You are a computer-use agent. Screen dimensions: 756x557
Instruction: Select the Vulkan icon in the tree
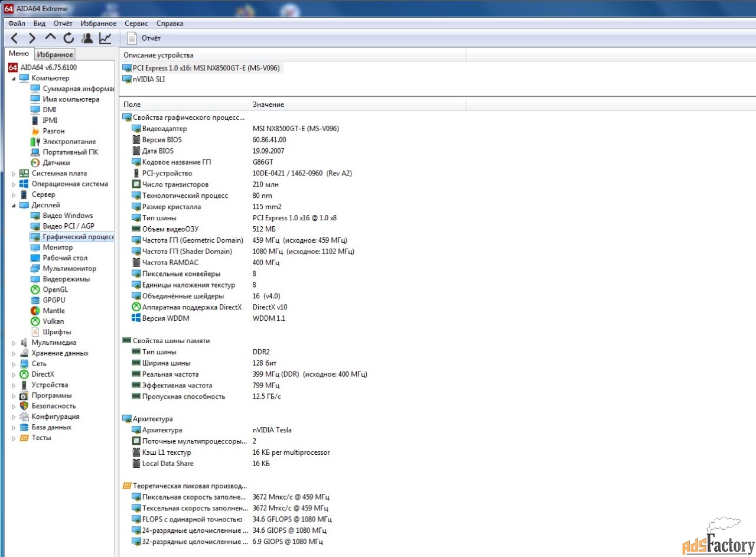[x=35, y=321]
